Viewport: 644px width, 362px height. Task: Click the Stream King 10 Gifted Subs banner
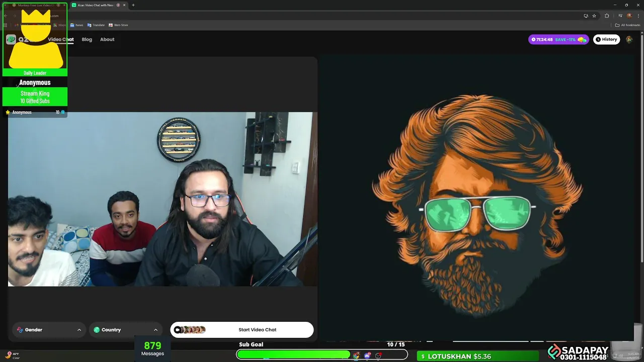click(x=35, y=97)
